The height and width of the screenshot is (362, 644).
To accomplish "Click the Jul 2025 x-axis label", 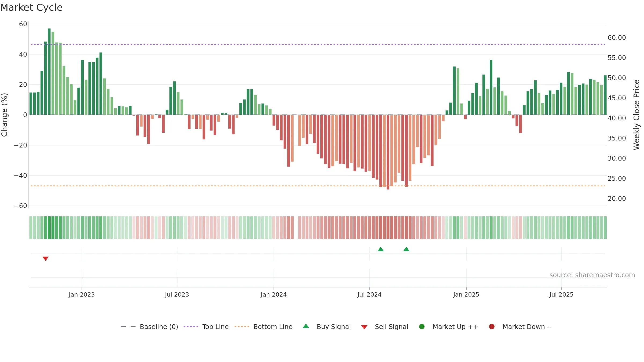I will tap(561, 295).
